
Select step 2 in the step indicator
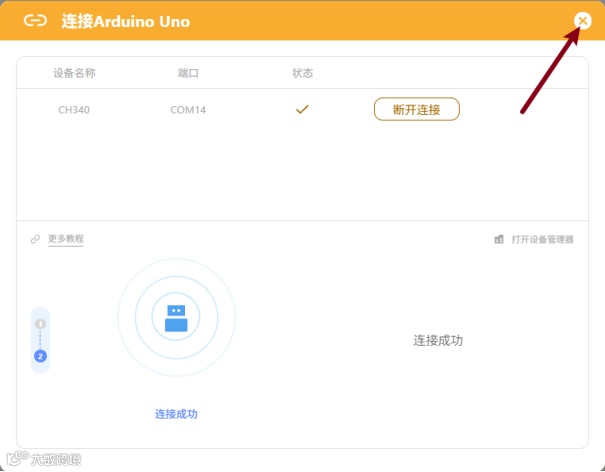[41, 356]
